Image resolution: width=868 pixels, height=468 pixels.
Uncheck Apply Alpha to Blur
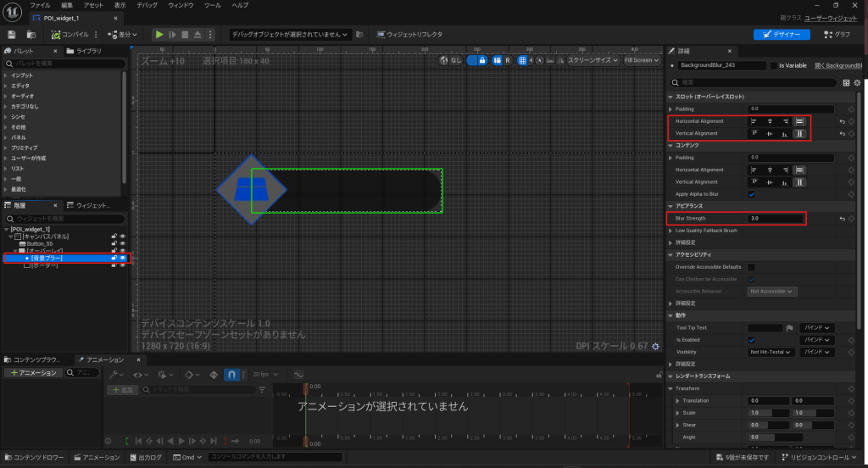click(x=752, y=194)
